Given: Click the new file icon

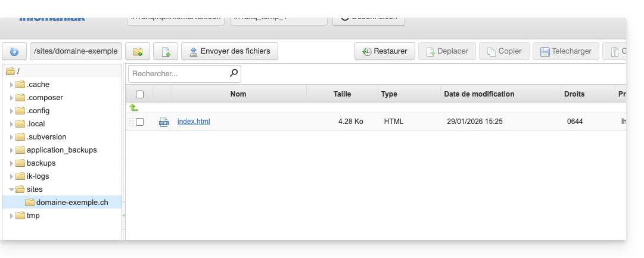Looking at the screenshot, I should pyautogui.click(x=166, y=51).
